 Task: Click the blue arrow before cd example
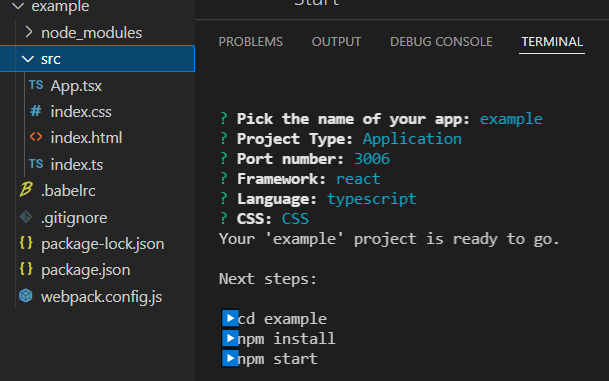[x=230, y=318]
